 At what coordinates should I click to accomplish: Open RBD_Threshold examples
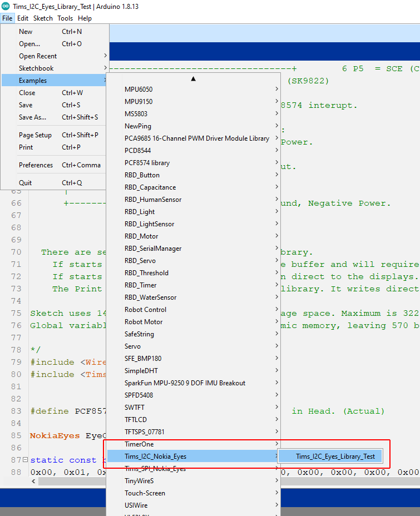click(x=193, y=273)
